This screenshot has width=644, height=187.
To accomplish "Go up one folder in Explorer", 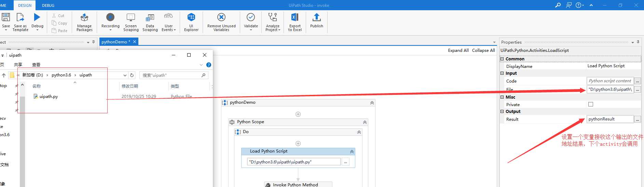I will click(x=4, y=75).
